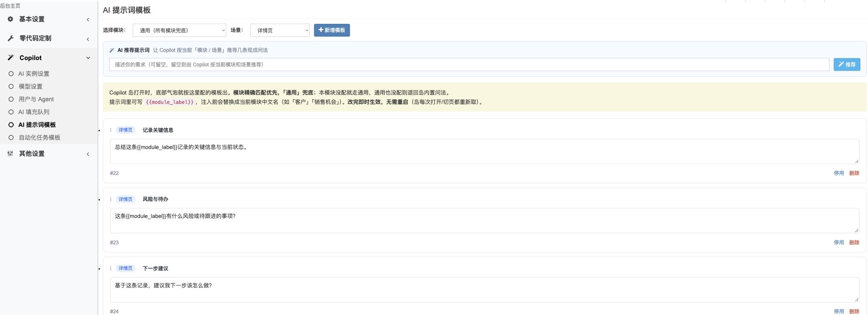Screen dimensions: 868x315
Task: Click the circle icon beside 自动化任务模板
Action: (11, 137)
